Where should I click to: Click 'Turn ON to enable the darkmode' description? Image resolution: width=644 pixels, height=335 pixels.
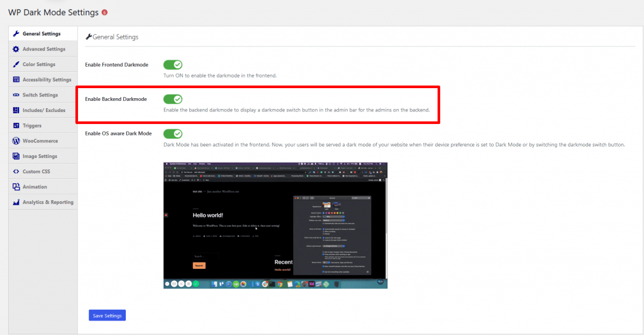(220, 76)
